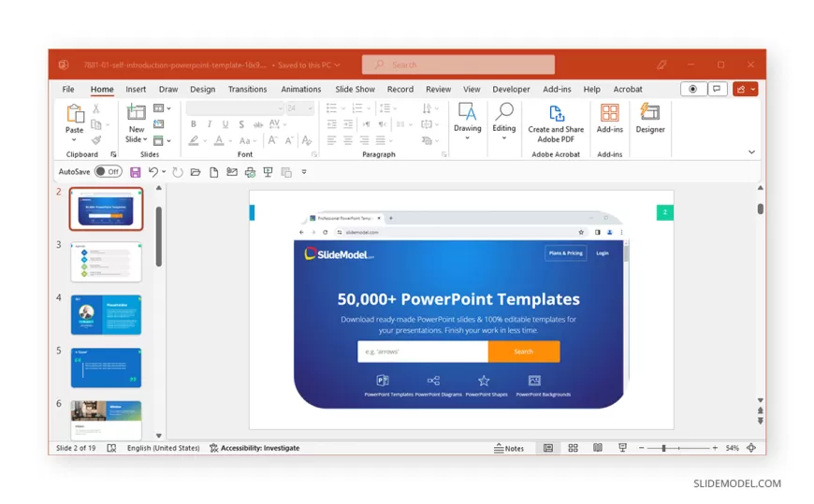This screenshot has height=504, width=814.
Task: Collapse the ribbon with the chevron
Action: pyautogui.click(x=751, y=152)
